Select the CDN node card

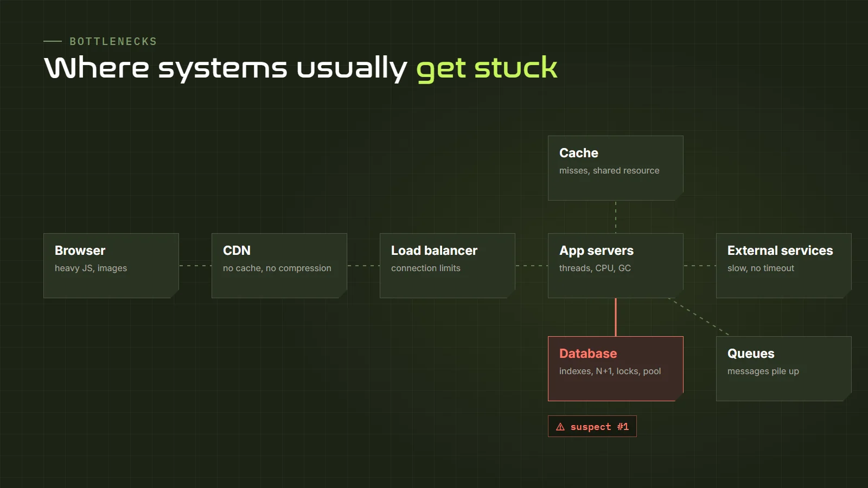(279, 266)
